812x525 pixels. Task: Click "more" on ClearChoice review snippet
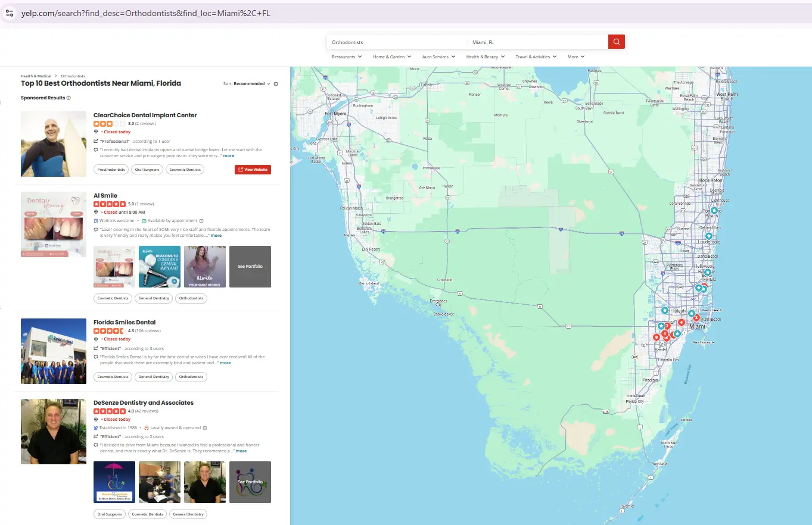pos(229,155)
